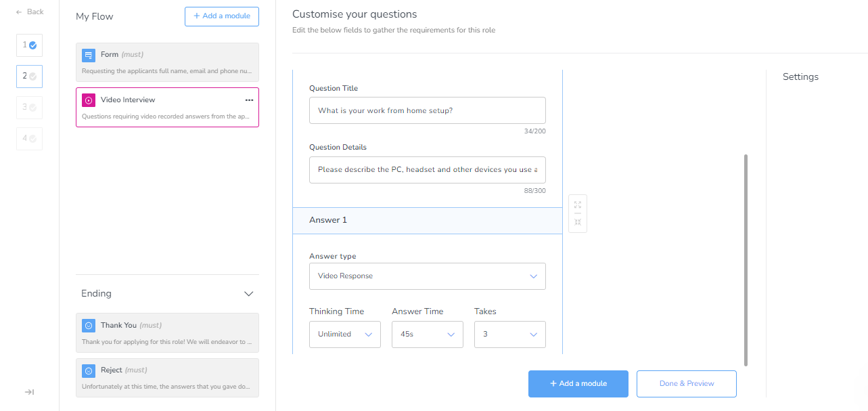Viewport: 868px width, 411px height.
Task: Select step 1 in the progress sidebar
Action: click(x=29, y=45)
